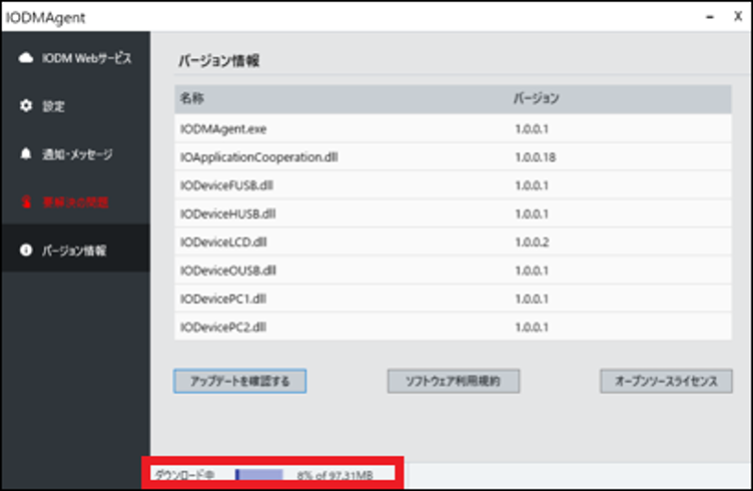The image size is (753, 491).
Task: Open オープンソースライセンス button
Action: point(666,381)
